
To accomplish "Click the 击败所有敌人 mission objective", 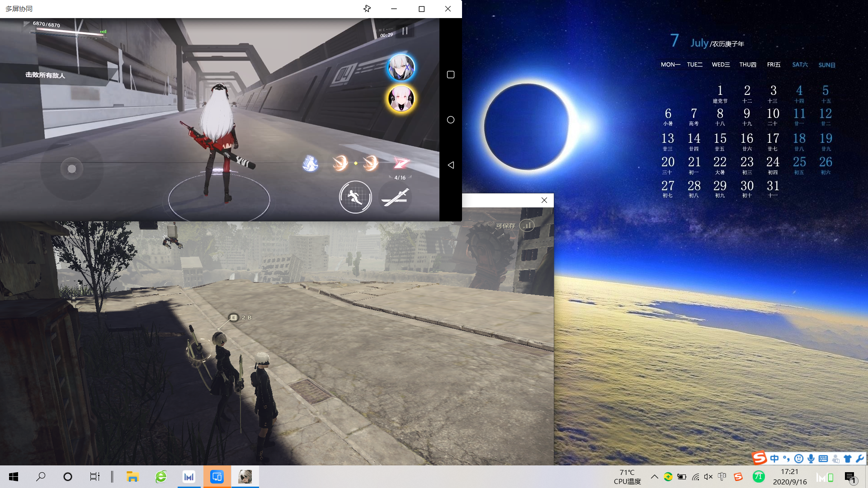I will click(x=45, y=75).
